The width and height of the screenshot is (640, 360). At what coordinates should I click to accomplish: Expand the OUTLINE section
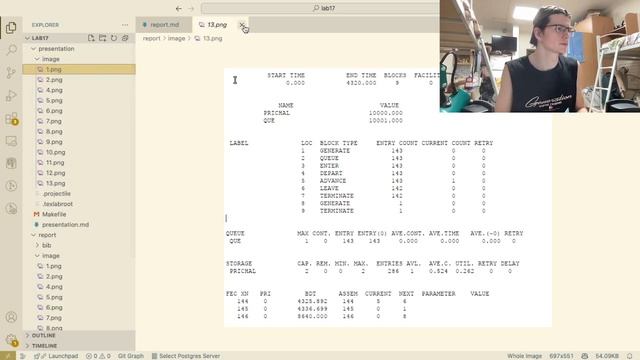[79, 335]
